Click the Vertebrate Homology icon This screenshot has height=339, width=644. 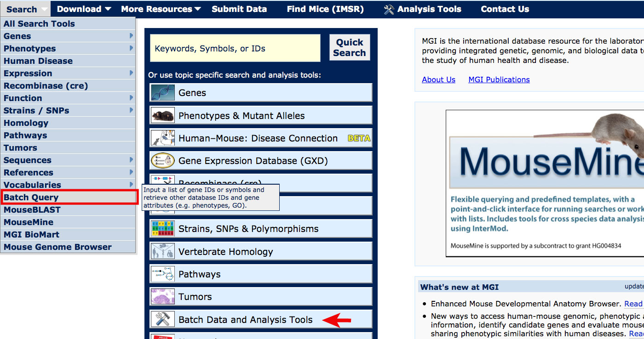163,251
